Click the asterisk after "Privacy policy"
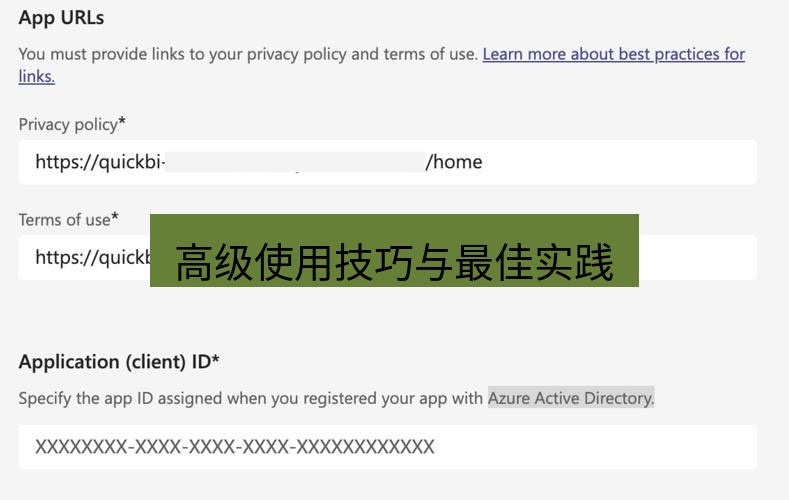The height and width of the screenshot is (500, 789). pyautogui.click(x=122, y=122)
